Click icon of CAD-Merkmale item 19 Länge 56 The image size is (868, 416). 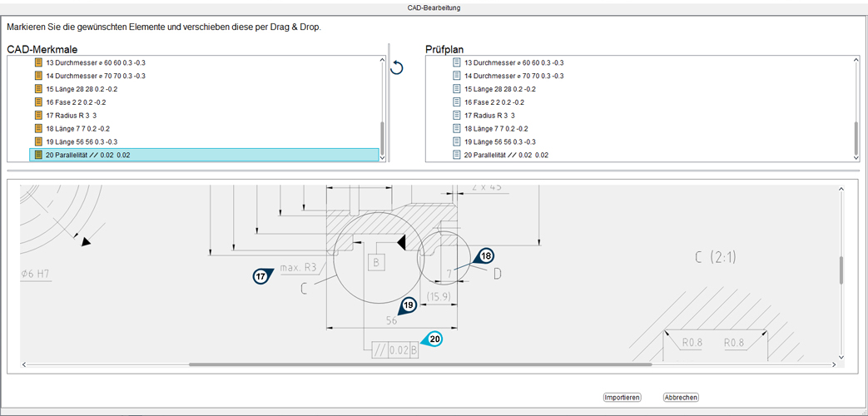[38, 141]
